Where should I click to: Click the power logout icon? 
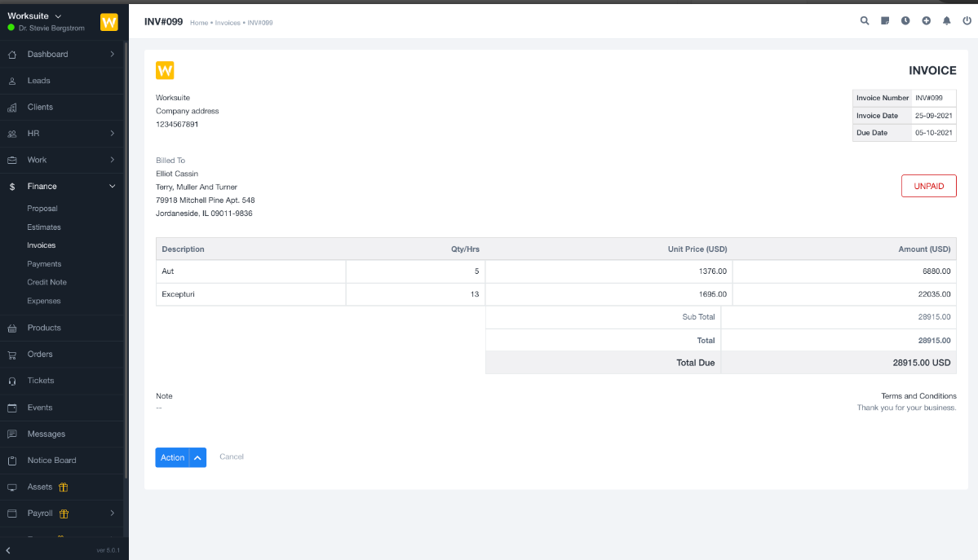tap(967, 21)
